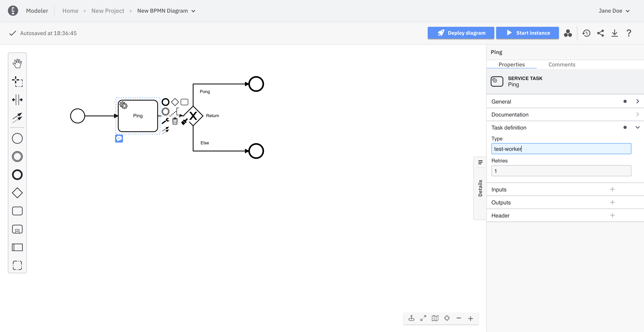644x332 pixels.
Task: Select the hand tool in palette
Action: pyautogui.click(x=17, y=63)
